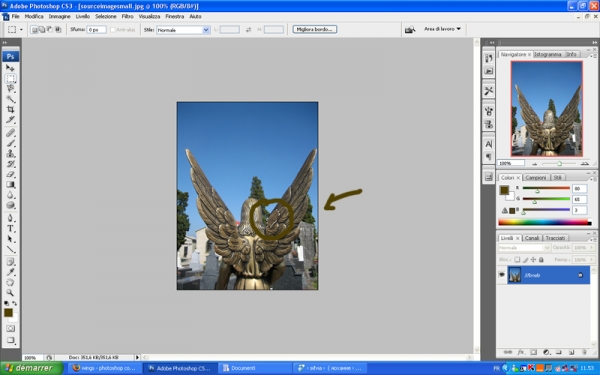
Task: Switch to the Campioni tab
Action: [x=536, y=178]
